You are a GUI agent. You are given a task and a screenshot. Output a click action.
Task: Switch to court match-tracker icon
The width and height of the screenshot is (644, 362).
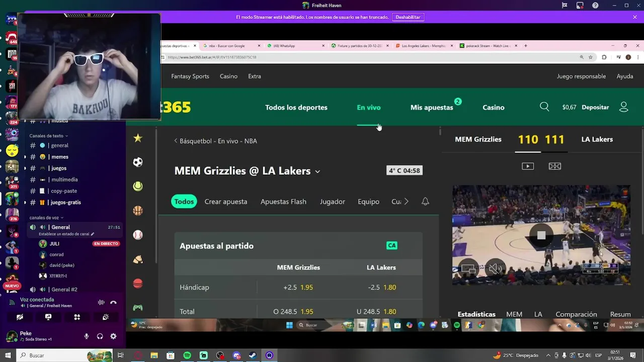555,166
